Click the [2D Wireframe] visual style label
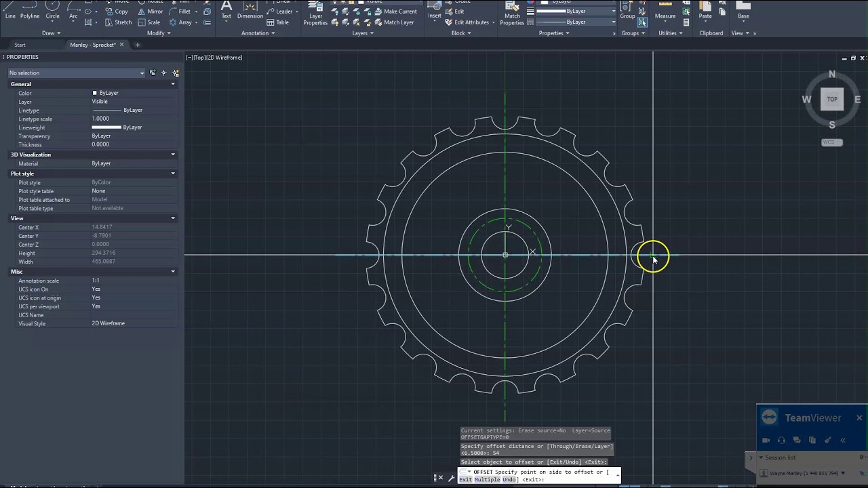The height and width of the screenshot is (488, 868). point(224,58)
